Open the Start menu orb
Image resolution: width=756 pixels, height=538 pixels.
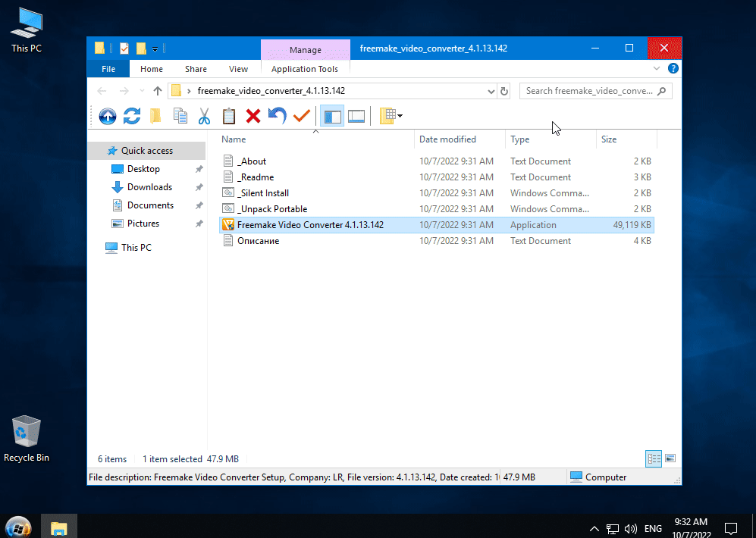[18, 527]
